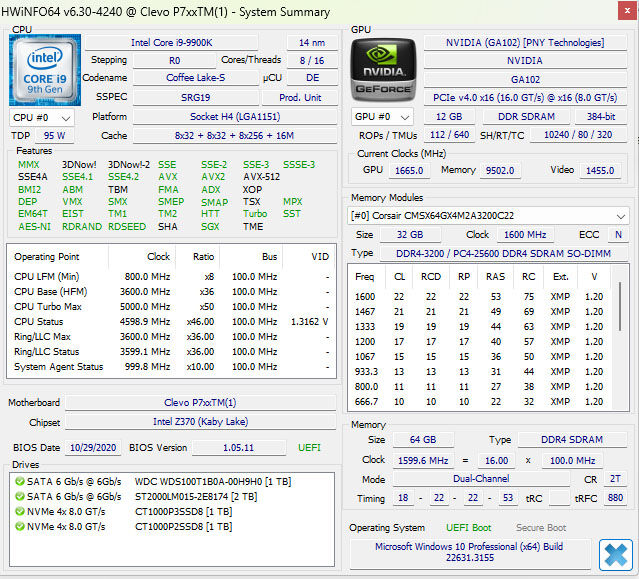Click the Socket H4 (LGA1151) platform field
This screenshot has width=639, height=579.
(x=235, y=117)
